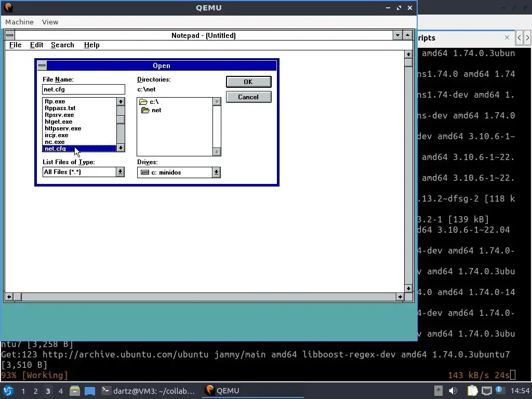
Task: Click Notepad minimize down-arrow button
Action: (397, 35)
